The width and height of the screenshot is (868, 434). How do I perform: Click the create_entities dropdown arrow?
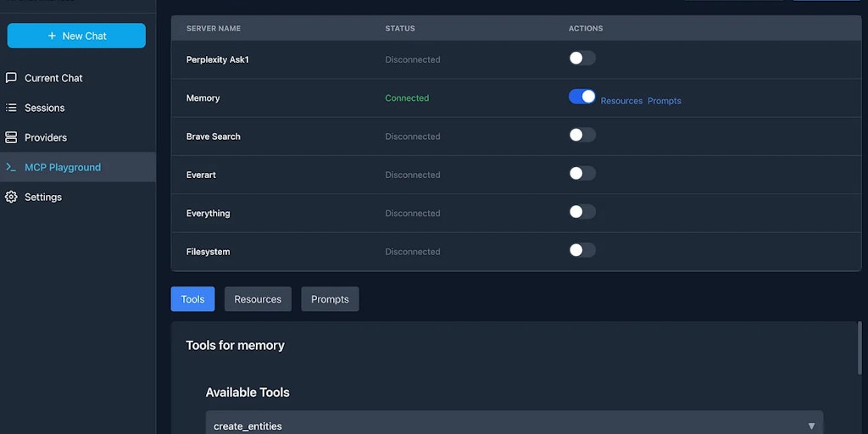(811, 426)
